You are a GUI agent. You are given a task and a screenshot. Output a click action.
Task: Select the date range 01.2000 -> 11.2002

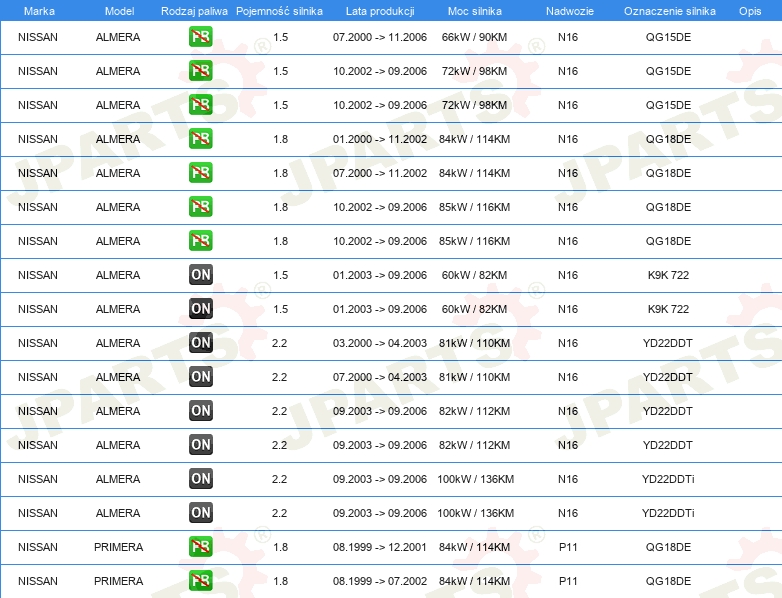coord(380,139)
